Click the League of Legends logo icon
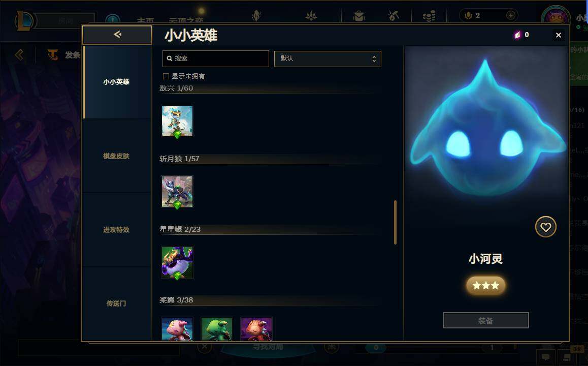 25,21
